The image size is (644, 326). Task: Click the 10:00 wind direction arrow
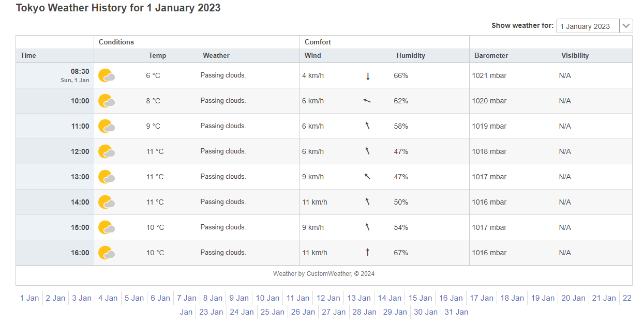[367, 101]
